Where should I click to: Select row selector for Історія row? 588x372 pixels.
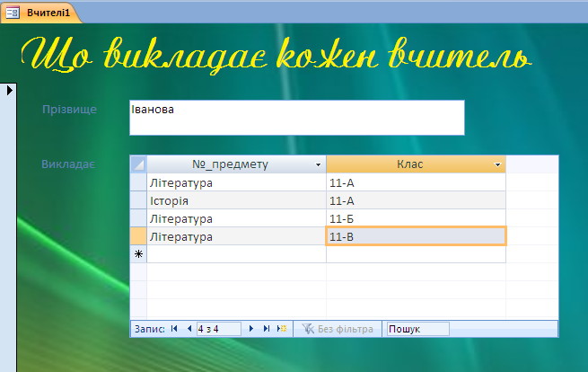tap(138, 200)
